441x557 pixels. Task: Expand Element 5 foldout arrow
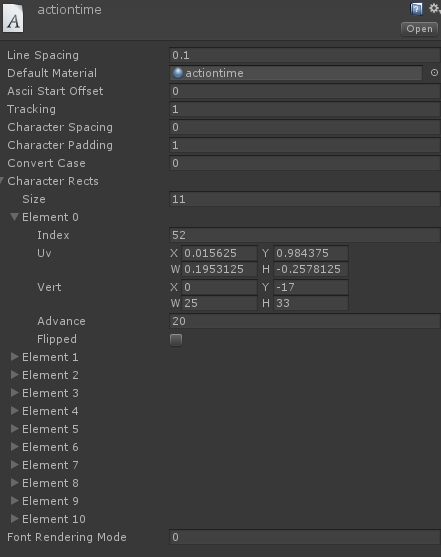point(15,429)
